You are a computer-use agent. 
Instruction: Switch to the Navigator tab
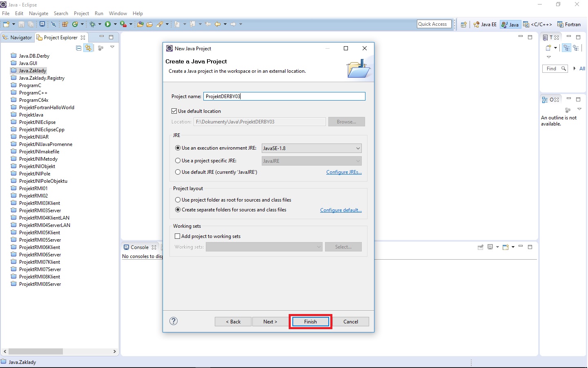[18, 38]
